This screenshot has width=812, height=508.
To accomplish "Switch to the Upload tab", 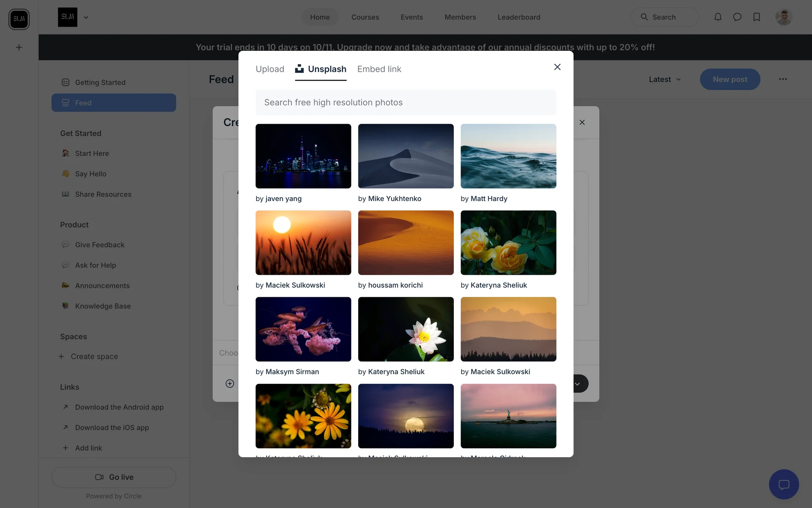I will pos(270,69).
